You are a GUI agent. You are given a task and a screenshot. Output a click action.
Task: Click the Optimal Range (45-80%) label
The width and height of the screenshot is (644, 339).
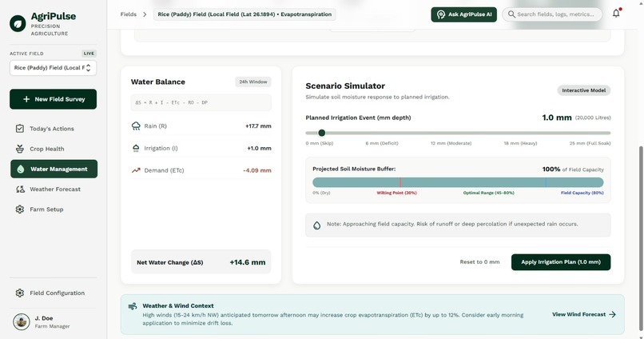pyautogui.click(x=488, y=193)
